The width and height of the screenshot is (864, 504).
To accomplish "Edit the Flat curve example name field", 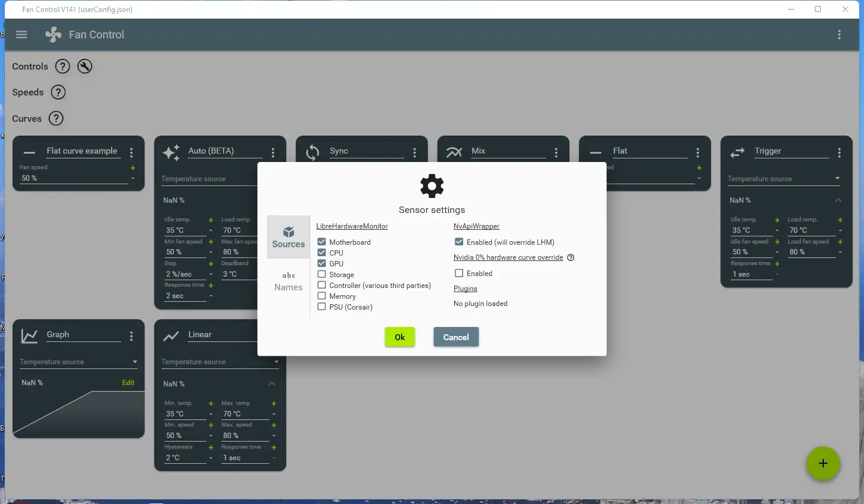I will point(83,151).
